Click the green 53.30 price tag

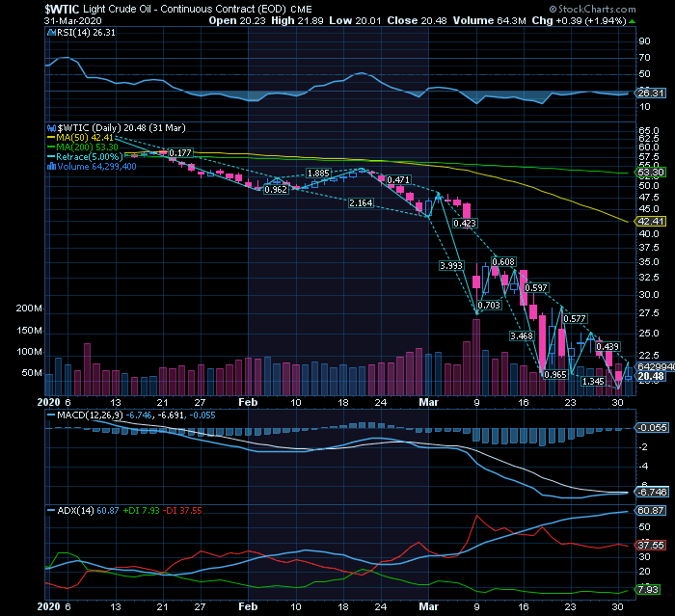coord(650,173)
